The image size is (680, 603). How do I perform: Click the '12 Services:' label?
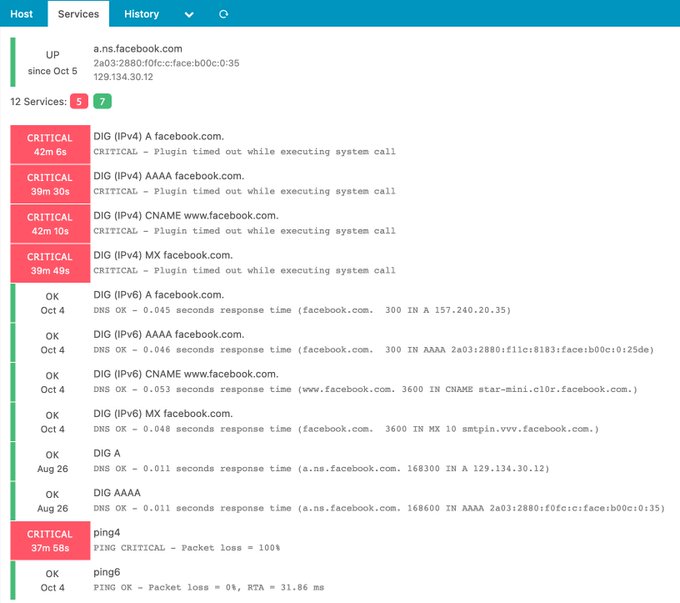pyautogui.click(x=39, y=102)
